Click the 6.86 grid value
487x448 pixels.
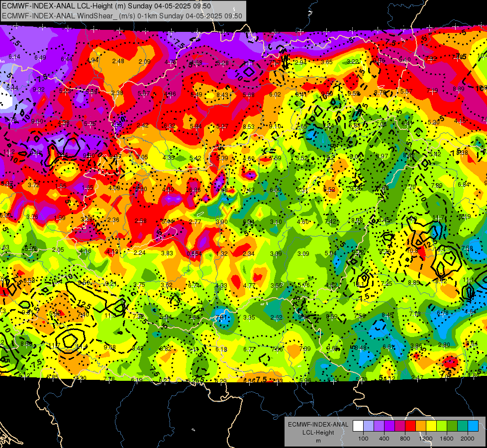195,190
